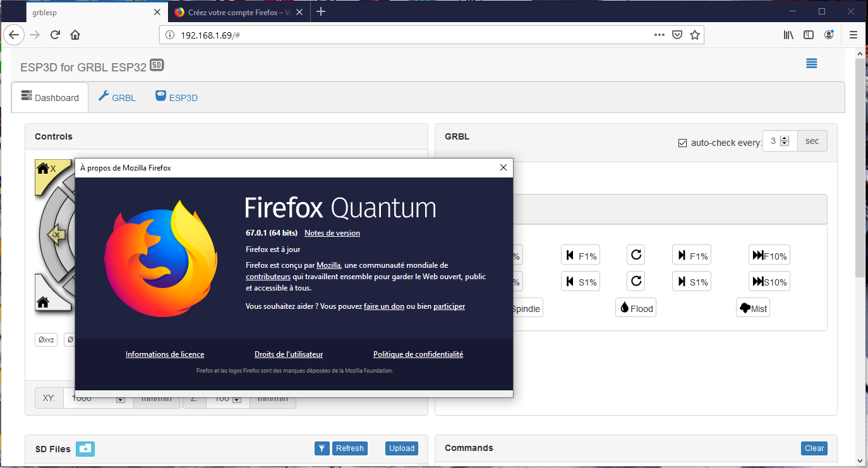The height and width of the screenshot is (468, 868).
Task: Uncheck the auto-check every checkbox
Action: tap(682, 143)
